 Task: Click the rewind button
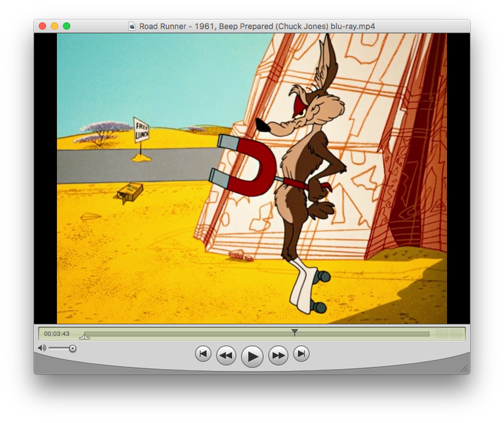pos(226,356)
